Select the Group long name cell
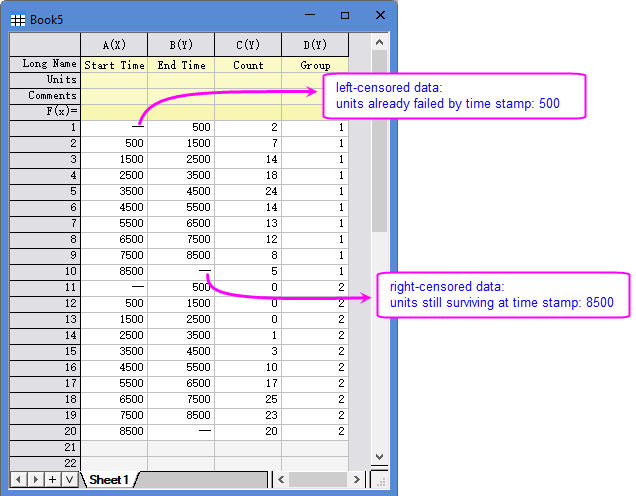This screenshot has height=496, width=636. point(315,65)
